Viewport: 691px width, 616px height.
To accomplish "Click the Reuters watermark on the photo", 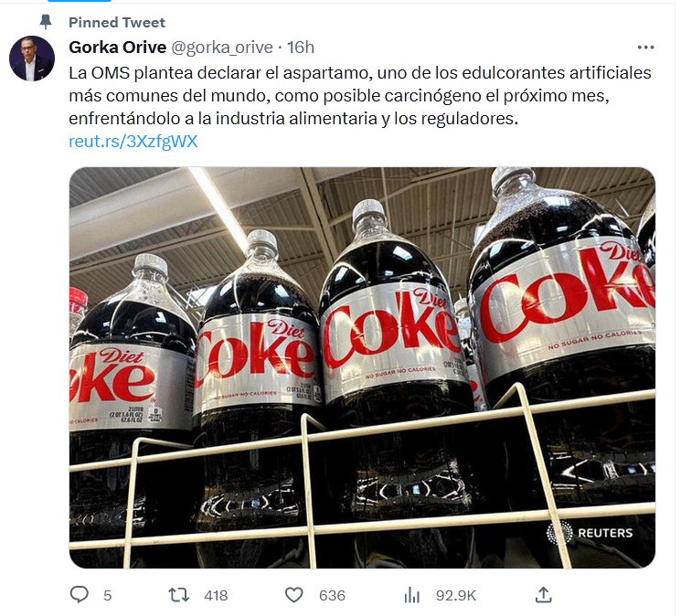I will pos(590,533).
